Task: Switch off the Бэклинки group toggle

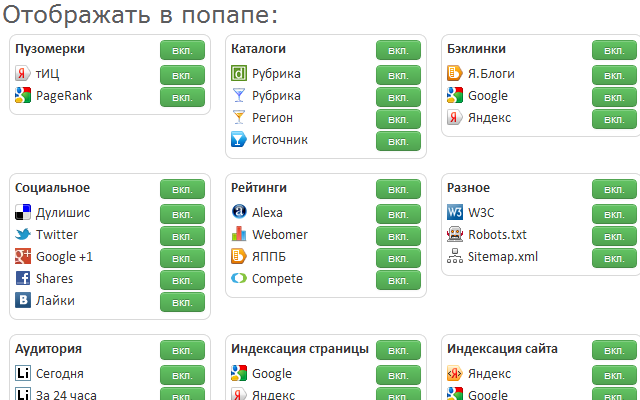Action: (614, 50)
